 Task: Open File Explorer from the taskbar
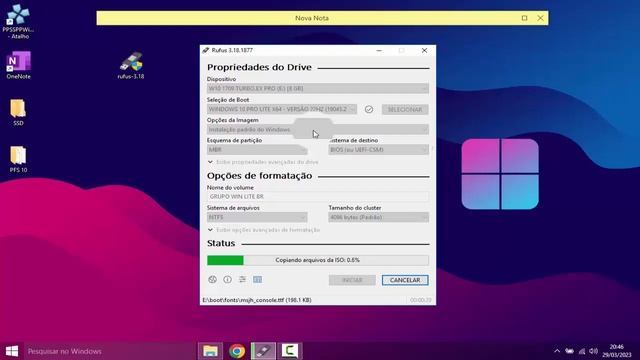(210, 351)
